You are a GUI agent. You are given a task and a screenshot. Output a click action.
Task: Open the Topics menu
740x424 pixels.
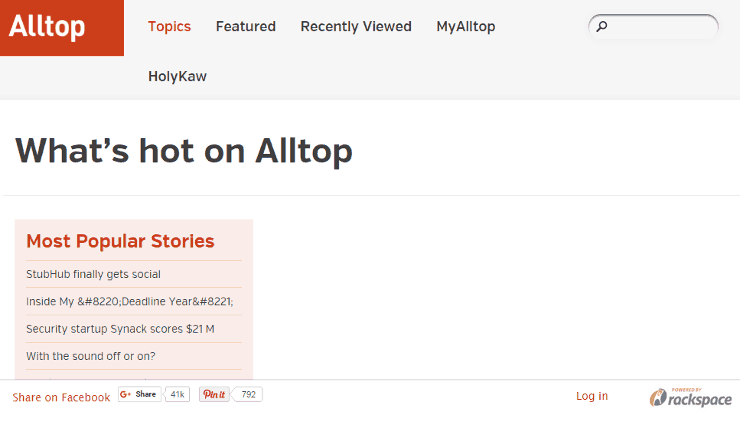coord(169,26)
